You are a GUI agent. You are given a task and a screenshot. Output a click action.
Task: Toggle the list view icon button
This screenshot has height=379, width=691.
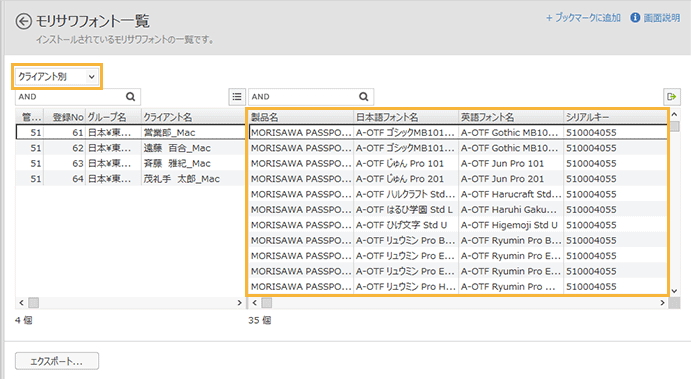click(237, 97)
